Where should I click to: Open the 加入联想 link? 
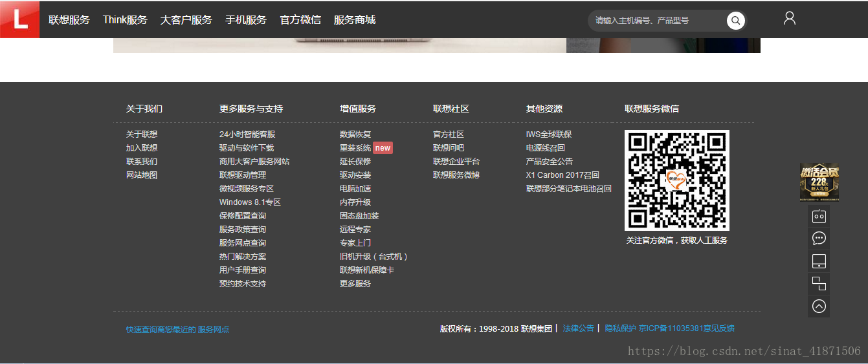[142, 148]
